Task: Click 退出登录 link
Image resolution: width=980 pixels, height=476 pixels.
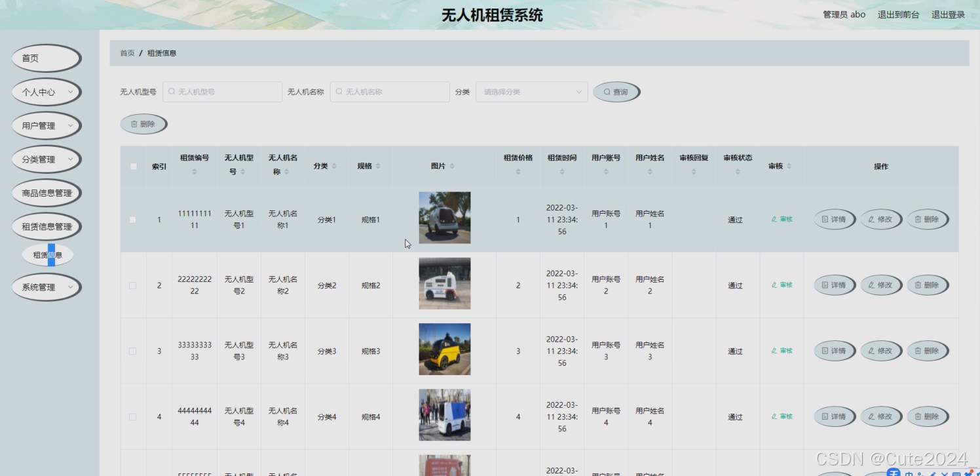Action: [948, 14]
